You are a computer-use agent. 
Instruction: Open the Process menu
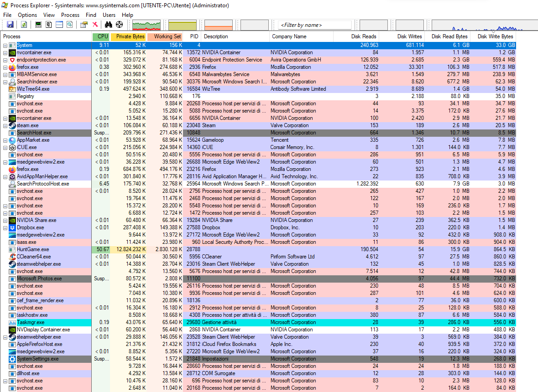click(70, 15)
